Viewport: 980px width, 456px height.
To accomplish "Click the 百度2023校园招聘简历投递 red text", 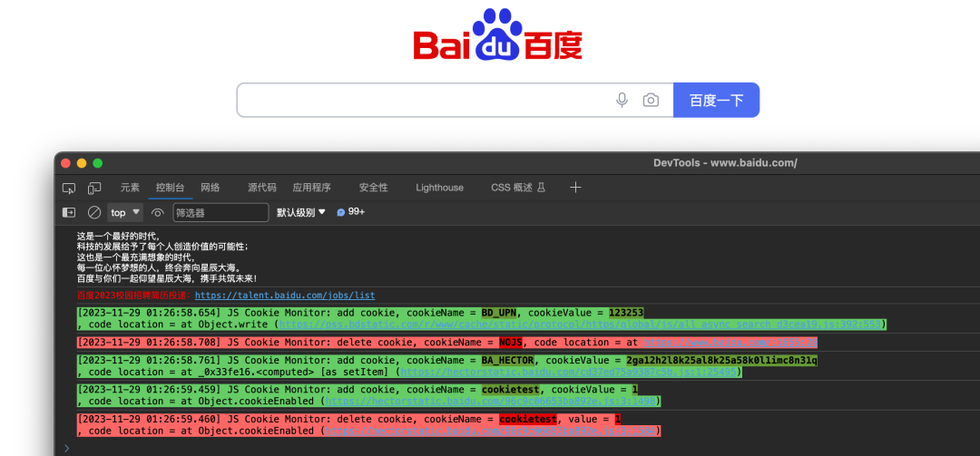I will pyautogui.click(x=134, y=296).
